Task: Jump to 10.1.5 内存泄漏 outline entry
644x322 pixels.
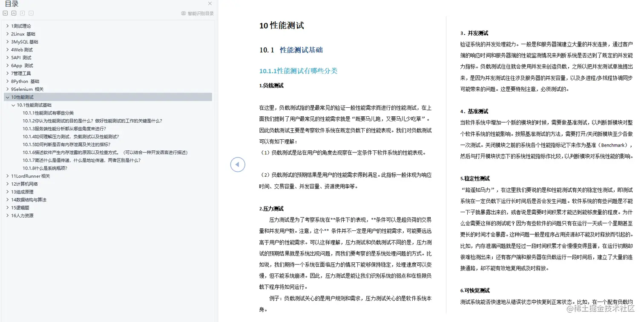Action: (x=66, y=144)
